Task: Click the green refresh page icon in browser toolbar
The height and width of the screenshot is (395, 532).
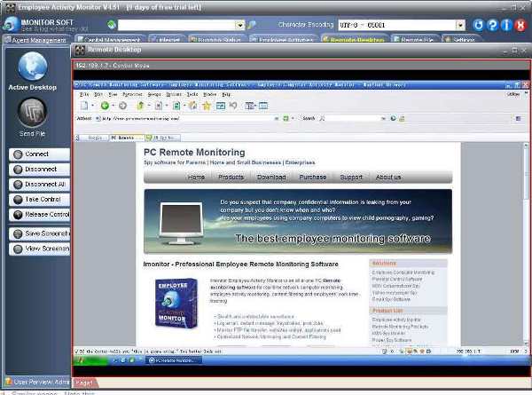Action: 176,106
